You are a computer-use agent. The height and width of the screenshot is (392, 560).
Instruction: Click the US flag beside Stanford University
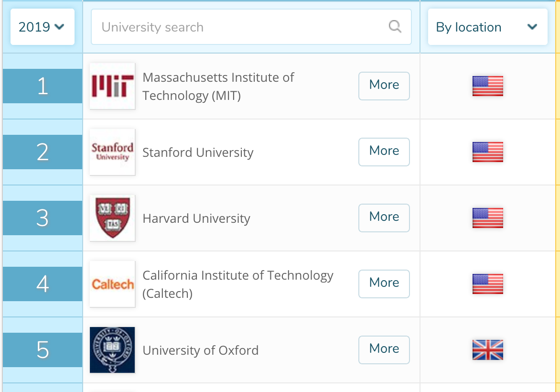point(487,152)
